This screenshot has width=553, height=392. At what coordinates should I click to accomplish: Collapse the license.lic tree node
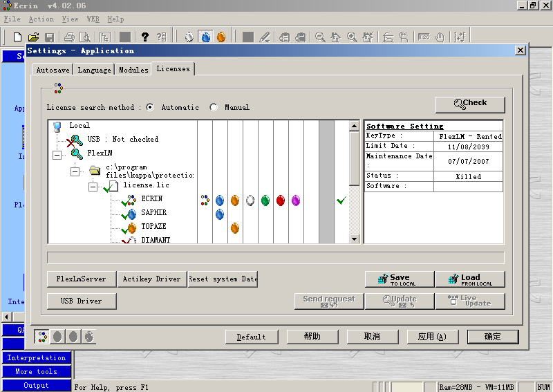click(93, 187)
